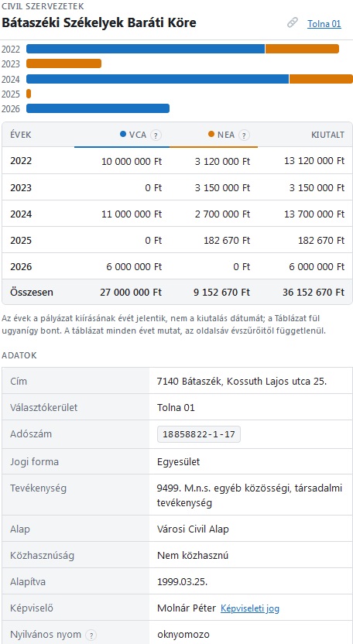Click the 2024 orange bar segment
This screenshot has width=353, height=644.
(321, 79)
